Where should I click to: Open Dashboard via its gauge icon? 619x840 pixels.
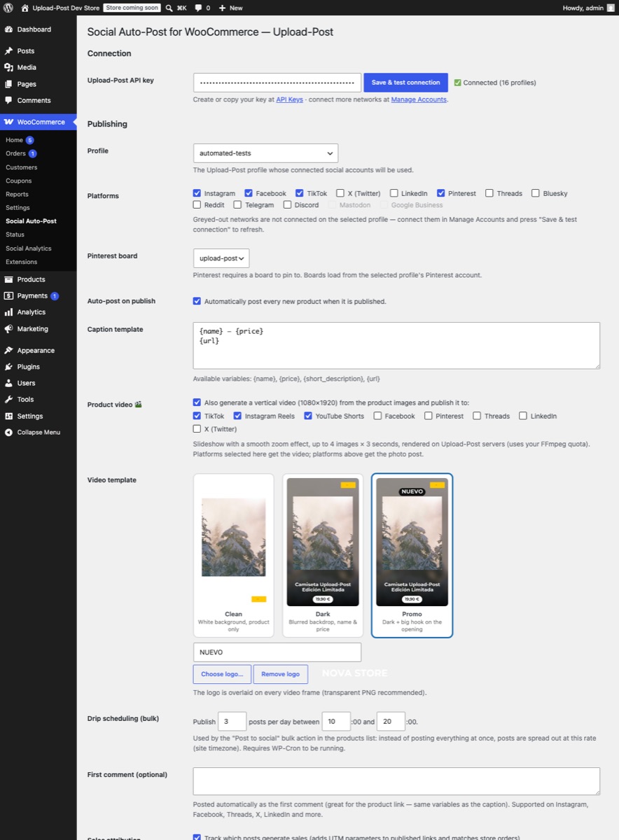[8, 29]
